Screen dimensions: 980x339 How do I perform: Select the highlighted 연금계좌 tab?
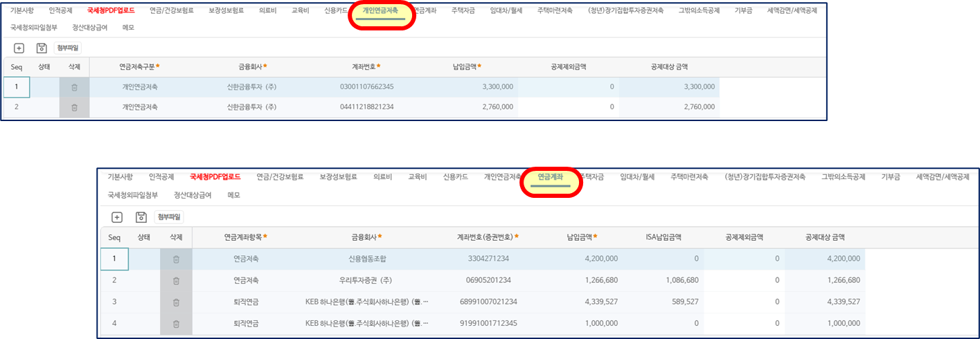(551, 177)
